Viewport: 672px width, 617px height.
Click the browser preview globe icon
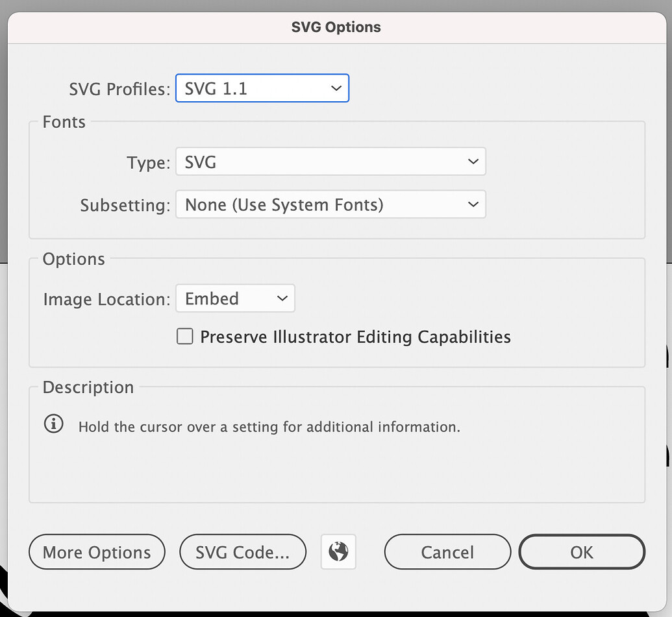pos(338,551)
